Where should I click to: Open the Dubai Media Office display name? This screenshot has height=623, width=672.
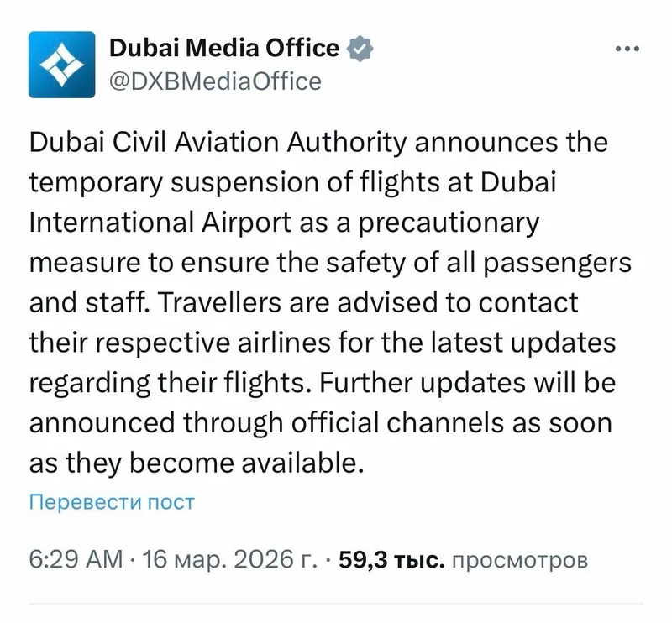click(224, 48)
